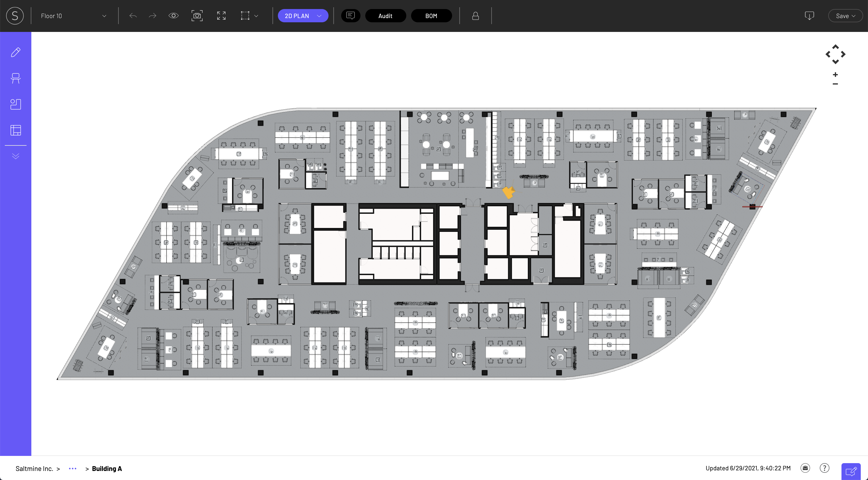Click the undo arrow in toolbar
Screen dimensions: 868x480
point(133,16)
